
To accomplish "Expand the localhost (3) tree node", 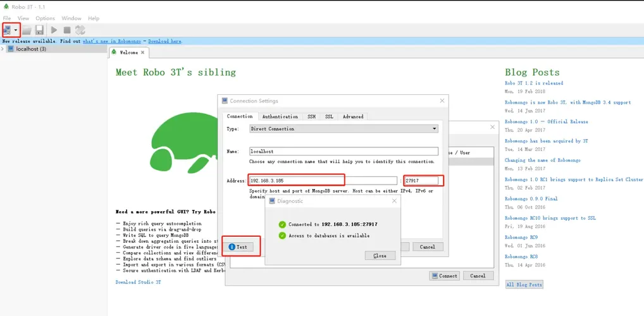I will tap(3, 49).
